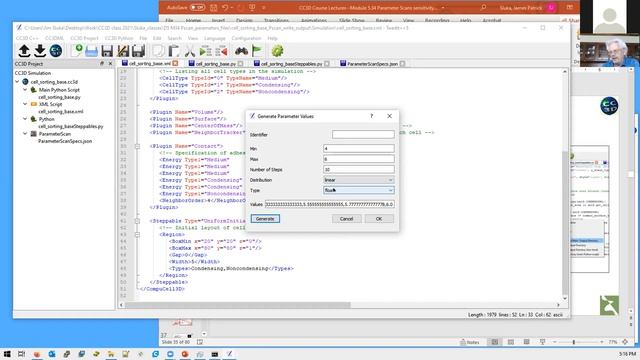Collapse the Main Python Script node
Image resolution: width=640 pixels, height=360 pixels.
(25, 89)
